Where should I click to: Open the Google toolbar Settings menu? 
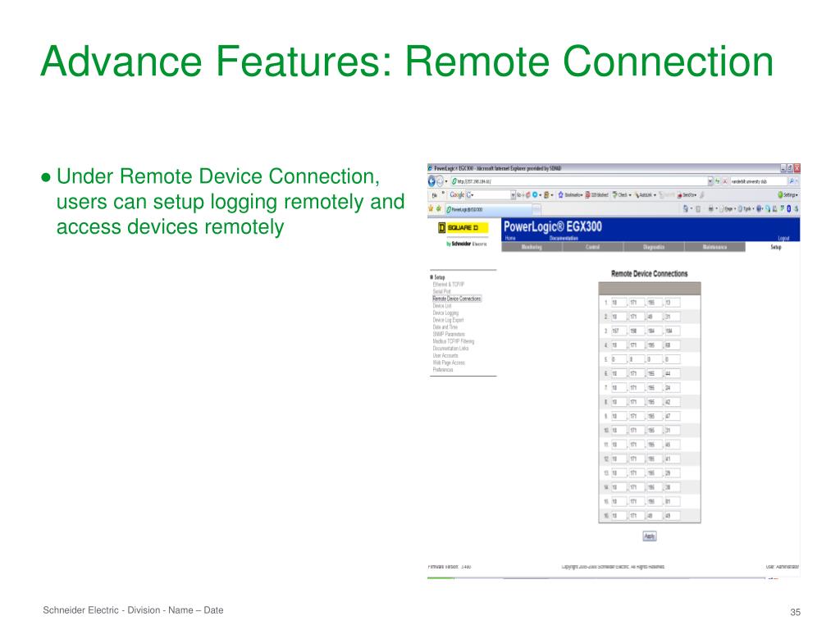pos(788,195)
